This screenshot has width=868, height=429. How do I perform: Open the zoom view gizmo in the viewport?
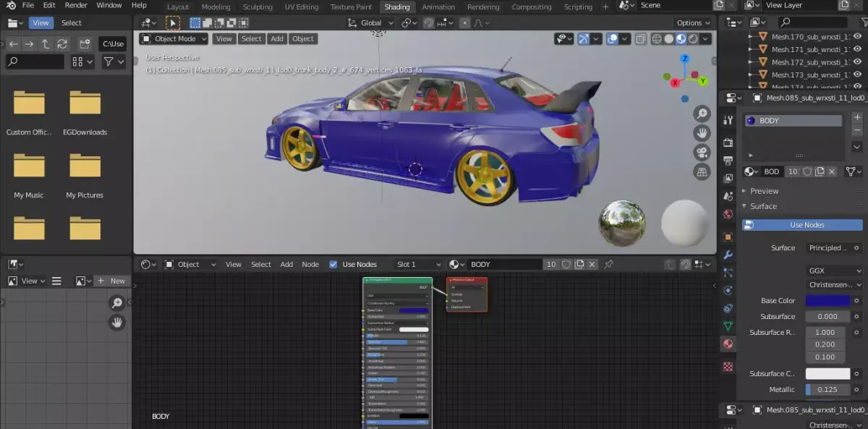(702, 114)
